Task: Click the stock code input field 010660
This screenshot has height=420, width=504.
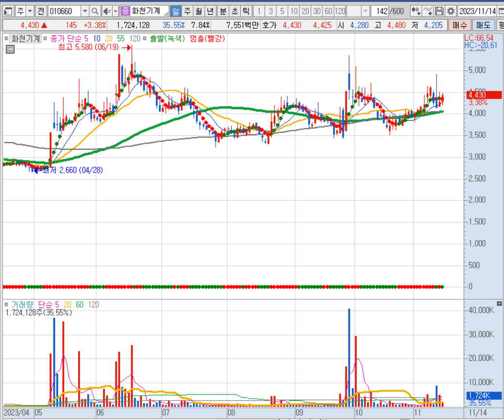Action: 64,12
